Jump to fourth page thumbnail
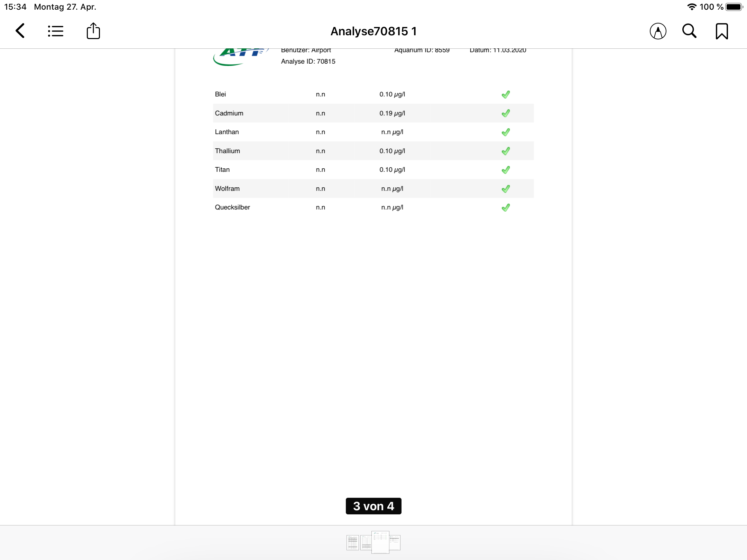Viewport: 747px width, 560px height. pyautogui.click(x=395, y=542)
